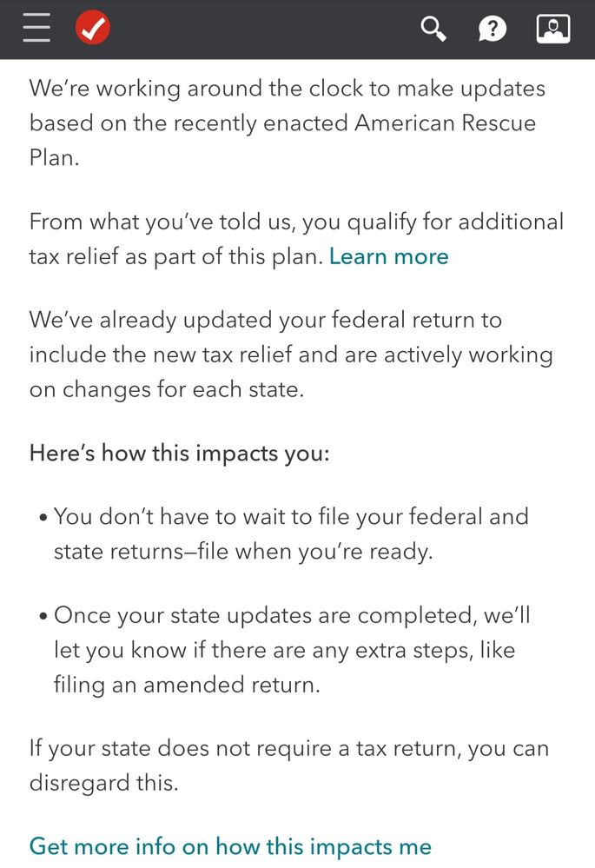595x868 pixels.
Task: Follow the Learn more link
Action: [388, 256]
